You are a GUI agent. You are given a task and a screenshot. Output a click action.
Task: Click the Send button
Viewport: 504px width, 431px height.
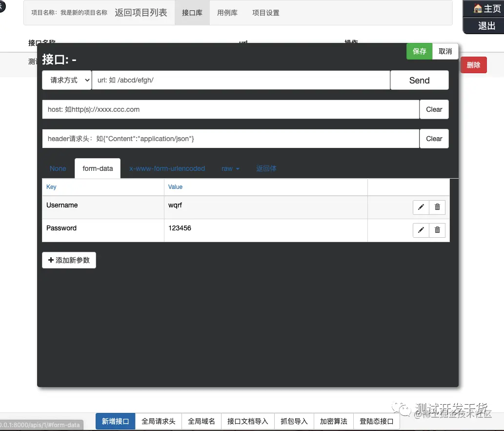(419, 80)
